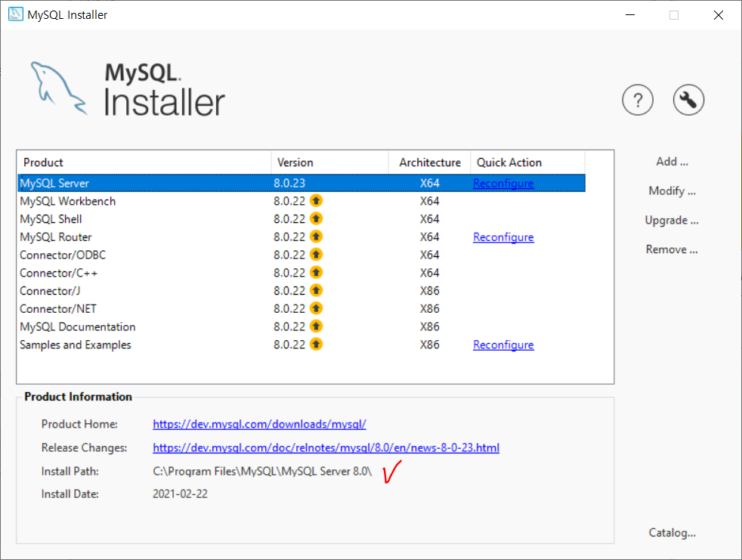Click the 8.0.23 version cell of MySQL Server

pyautogui.click(x=289, y=183)
